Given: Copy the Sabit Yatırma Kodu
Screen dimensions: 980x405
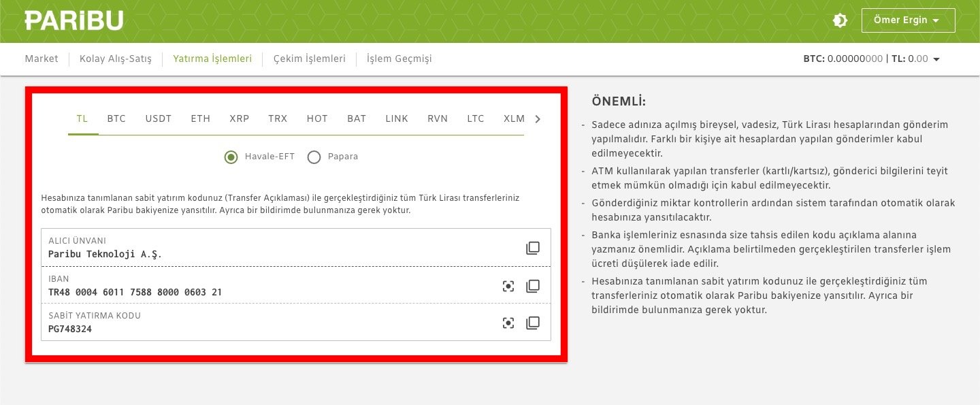Looking at the screenshot, I should 533,323.
